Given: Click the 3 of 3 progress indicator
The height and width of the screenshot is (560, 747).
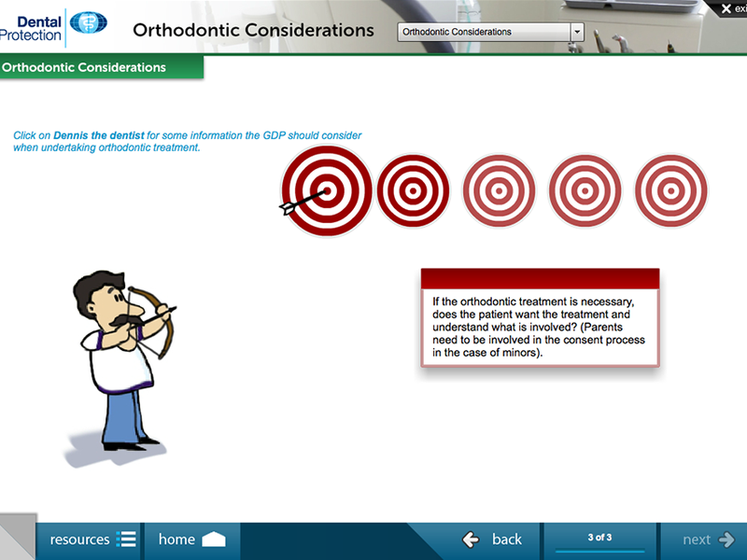Looking at the screenshot, I should [x=599, y=538].
